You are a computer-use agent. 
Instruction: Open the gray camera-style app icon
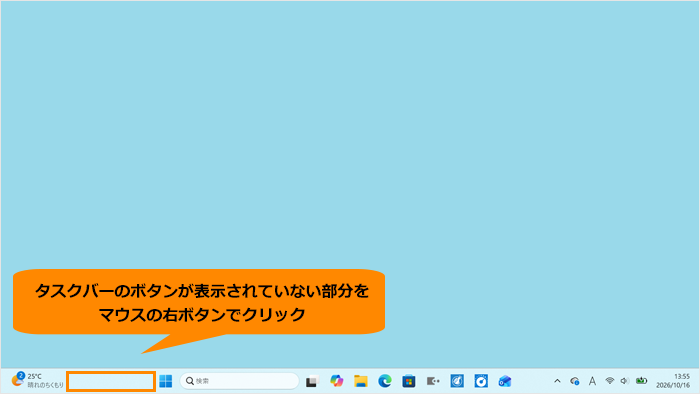[x=433, y=381]
